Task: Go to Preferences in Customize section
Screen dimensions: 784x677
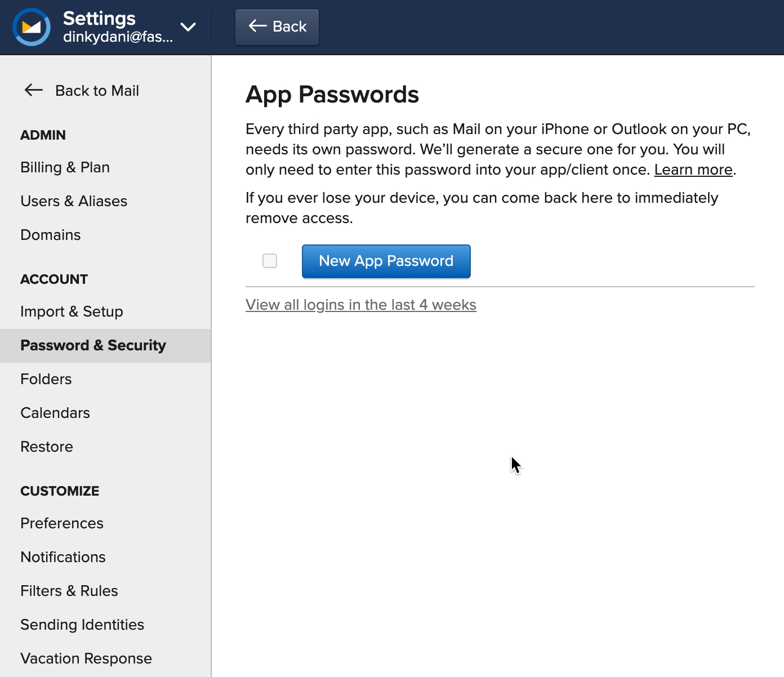Action: click(62, 523)
